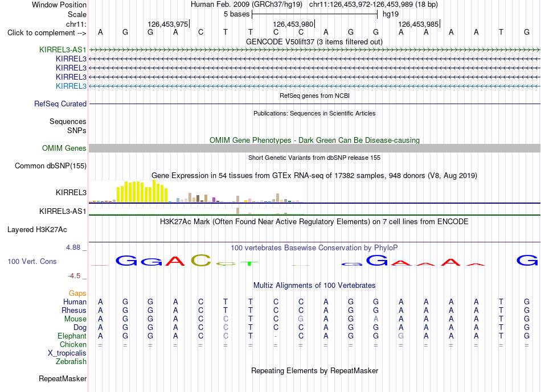
Task: Click the light blue KIRREL3 transcript line
Action: click(314, 86)
